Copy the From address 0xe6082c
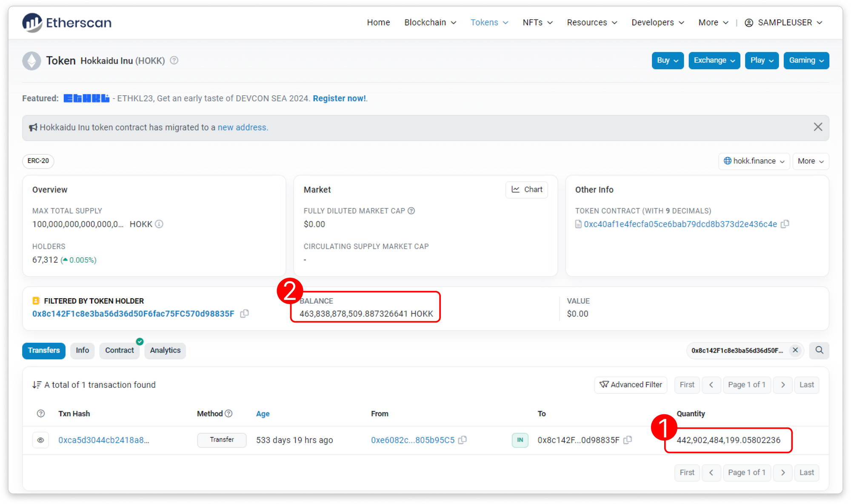The height and width of the screenshot is (504, 851). point(463,440)
